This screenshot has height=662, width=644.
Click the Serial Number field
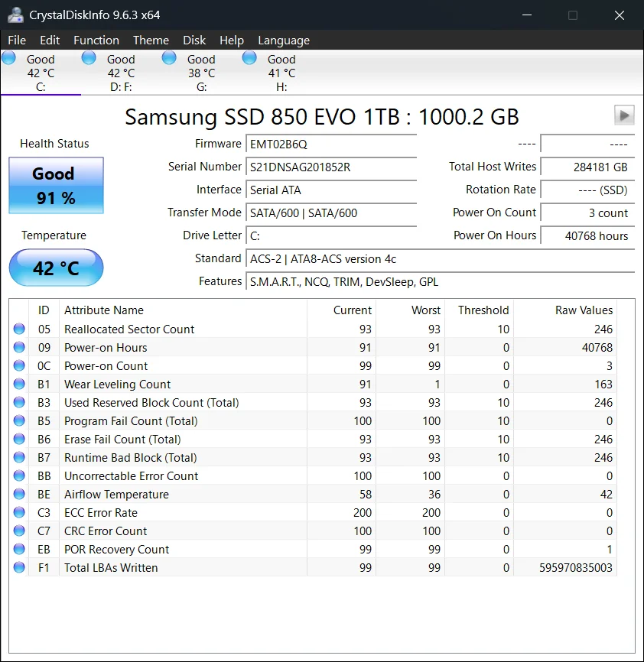(x=331, y=167)
